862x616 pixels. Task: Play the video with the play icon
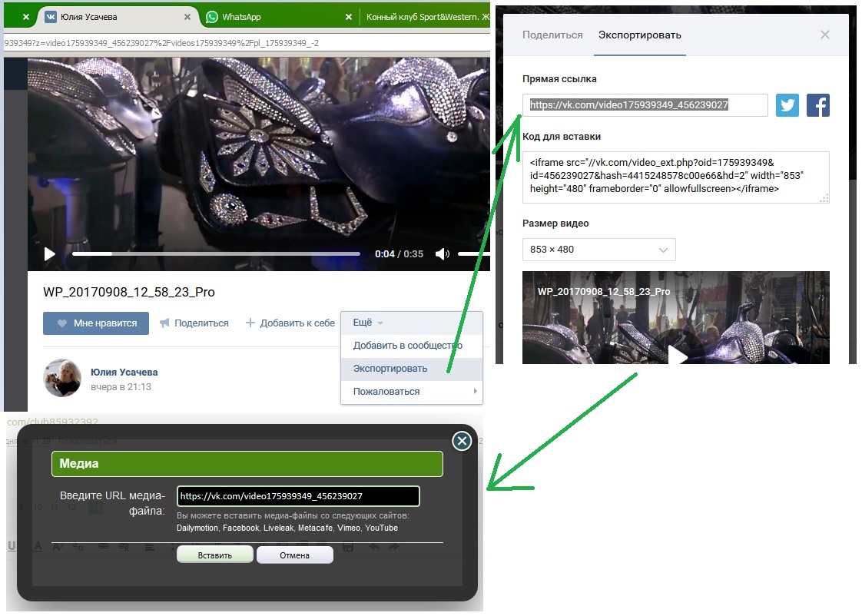[x=49, y=254]
